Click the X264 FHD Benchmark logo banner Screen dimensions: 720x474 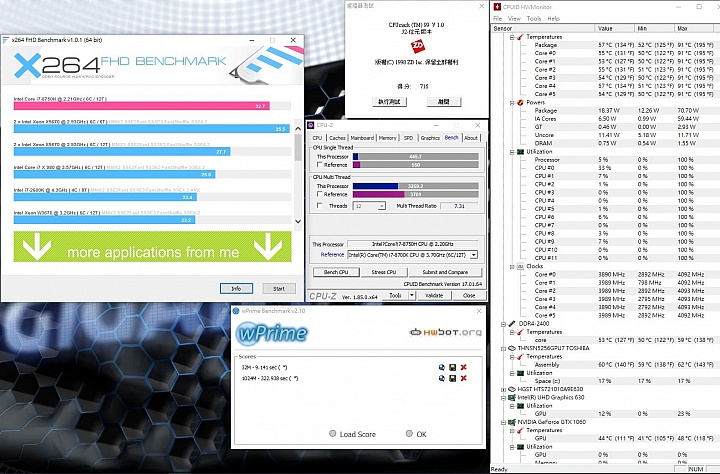152,65
